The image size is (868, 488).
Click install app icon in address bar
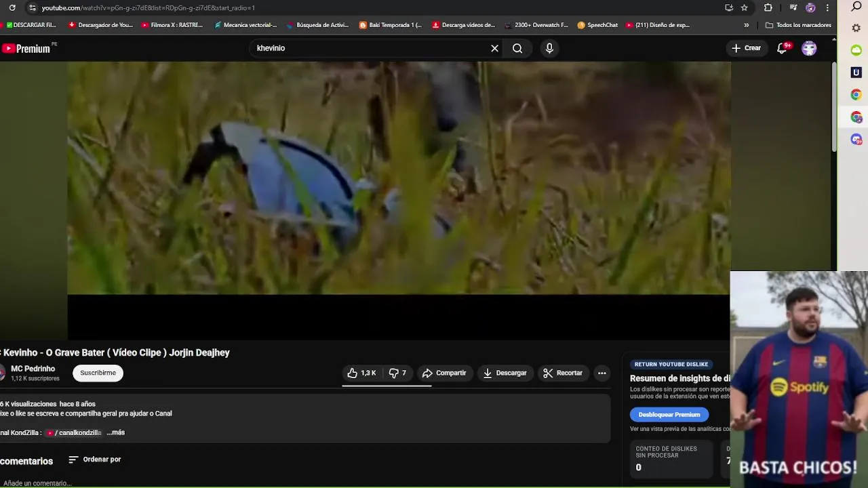tap(729, 7)
